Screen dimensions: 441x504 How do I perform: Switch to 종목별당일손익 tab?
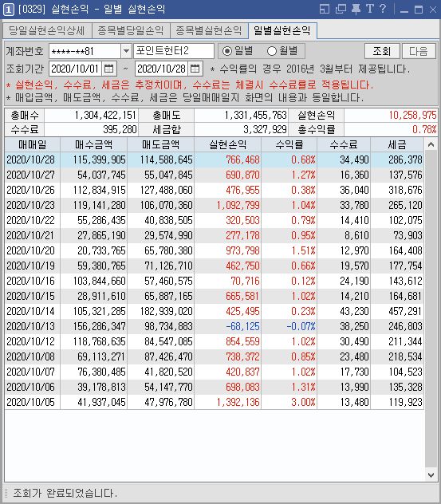click(x=131, y=31)
